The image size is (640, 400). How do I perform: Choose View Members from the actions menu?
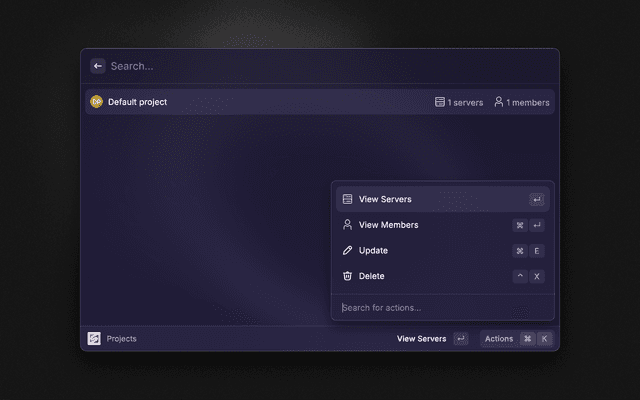point(388,225)
